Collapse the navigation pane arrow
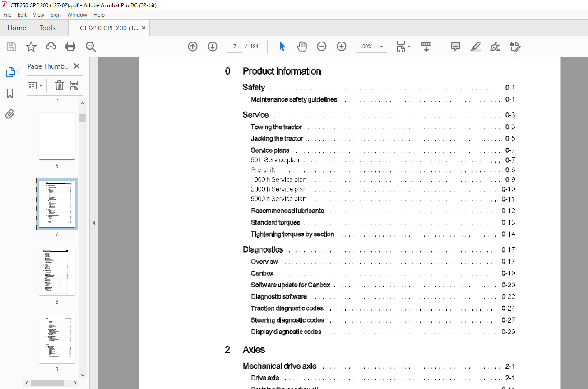 click(93, 223)
